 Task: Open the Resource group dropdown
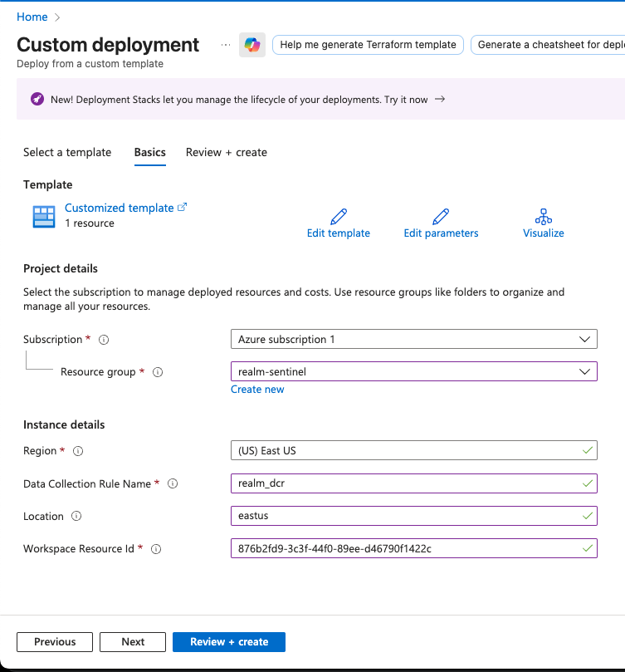coord(413,371)
